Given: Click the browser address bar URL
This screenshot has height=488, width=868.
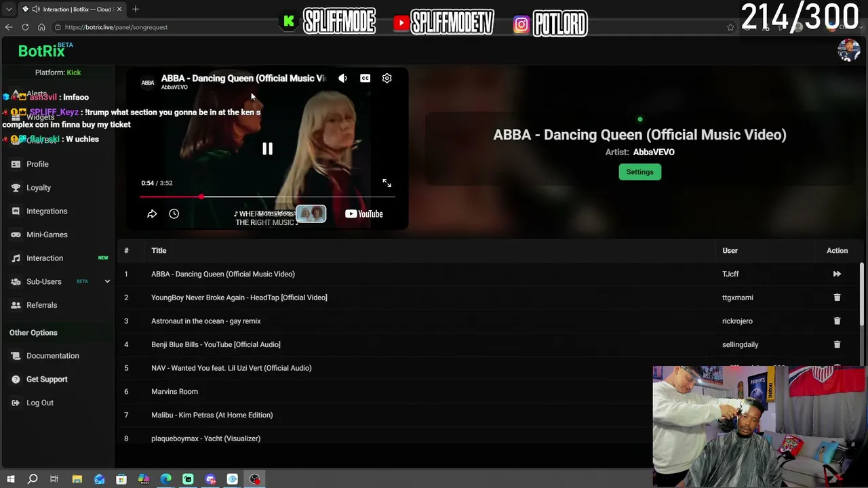Looking at the screenshot, I should tap(116, 27).
